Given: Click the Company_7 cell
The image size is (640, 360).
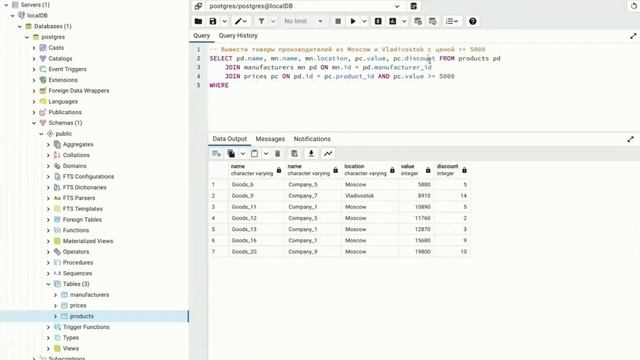Looking at the screenshot, I should click(x=313, y=196).
